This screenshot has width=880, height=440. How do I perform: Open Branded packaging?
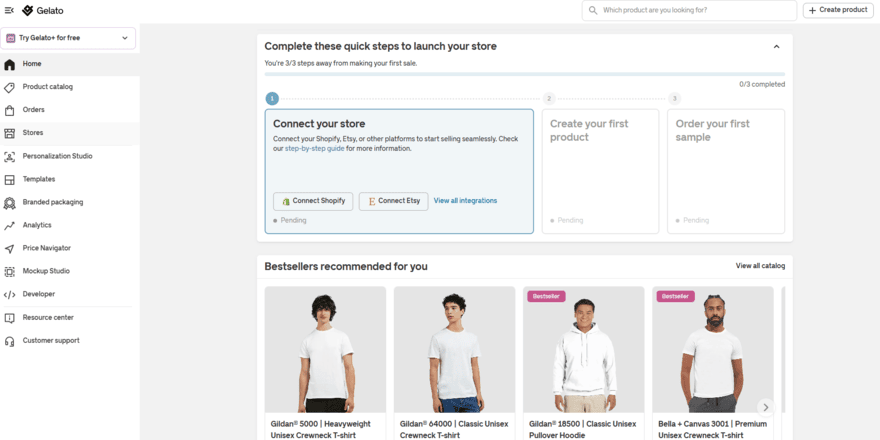coord(70,202)
